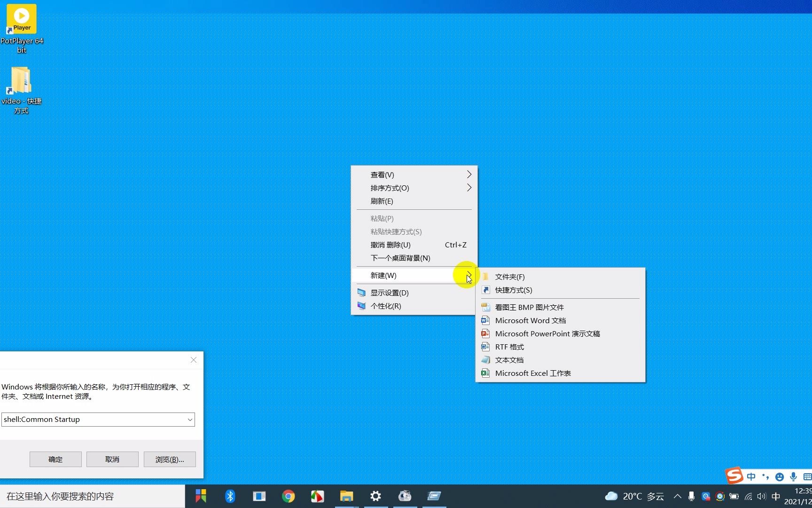Select 刷新(E) from the context menu

(382, 201)
